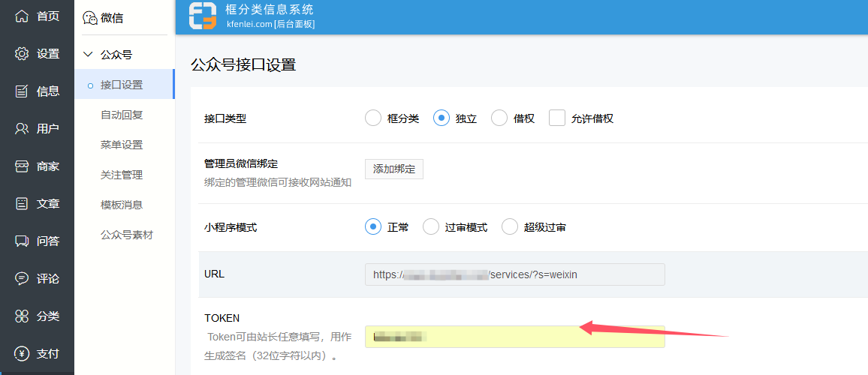This screenshot has width=868, height=375.
Task: Open 自动回复 menu item
Action: pyautogui.click(x=122, y=115)
